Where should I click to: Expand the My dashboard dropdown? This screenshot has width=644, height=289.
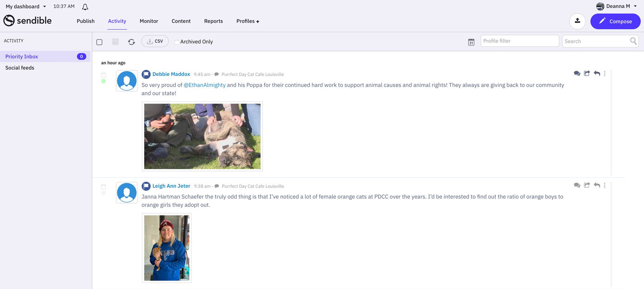coord(26,6)
